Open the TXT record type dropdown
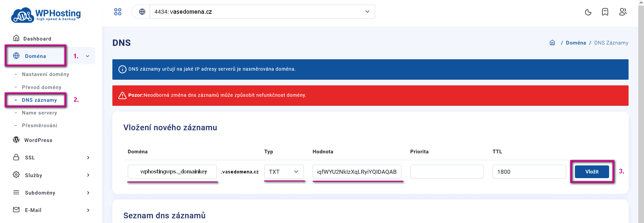The width and height of the screenshot is (644, 223). click(284, 172)
